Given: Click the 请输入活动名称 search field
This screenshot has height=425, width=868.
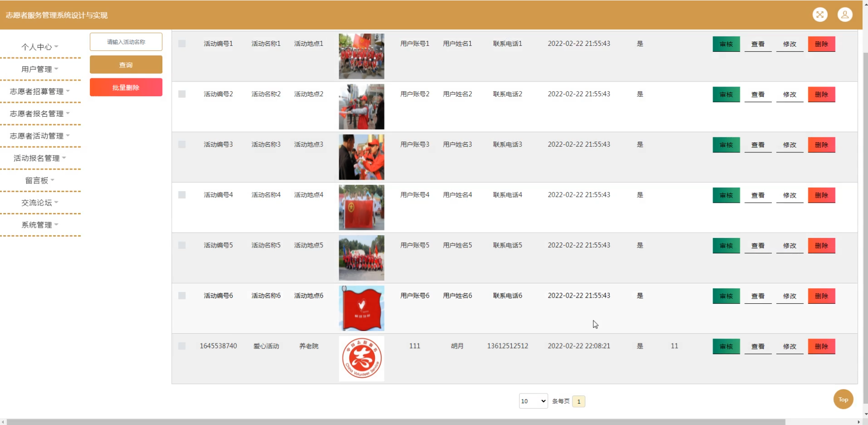Looking at the screenshot, I should [126, 42].
